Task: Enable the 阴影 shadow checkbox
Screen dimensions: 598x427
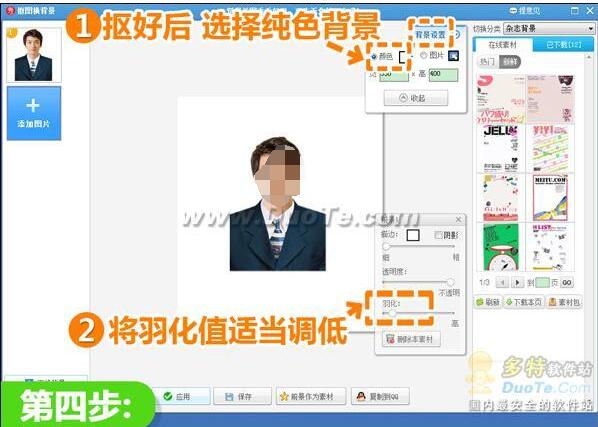Action: pos(439,235)
